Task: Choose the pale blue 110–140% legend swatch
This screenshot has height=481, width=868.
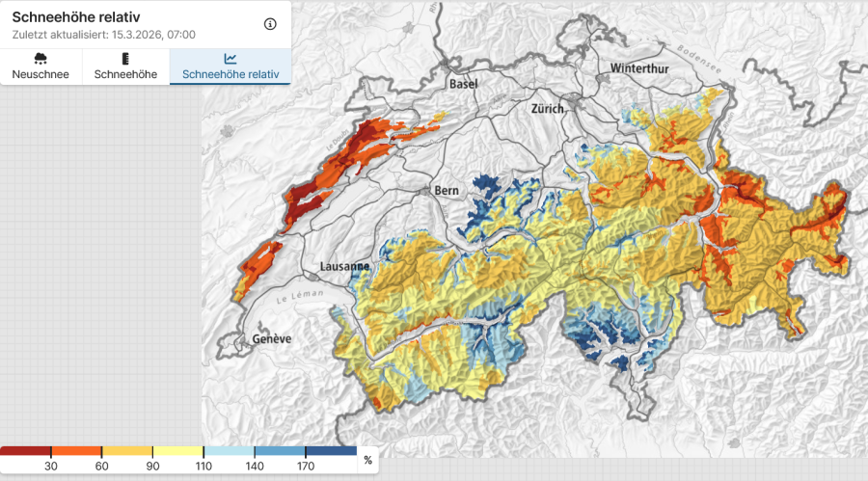Action: coord(229,451)
